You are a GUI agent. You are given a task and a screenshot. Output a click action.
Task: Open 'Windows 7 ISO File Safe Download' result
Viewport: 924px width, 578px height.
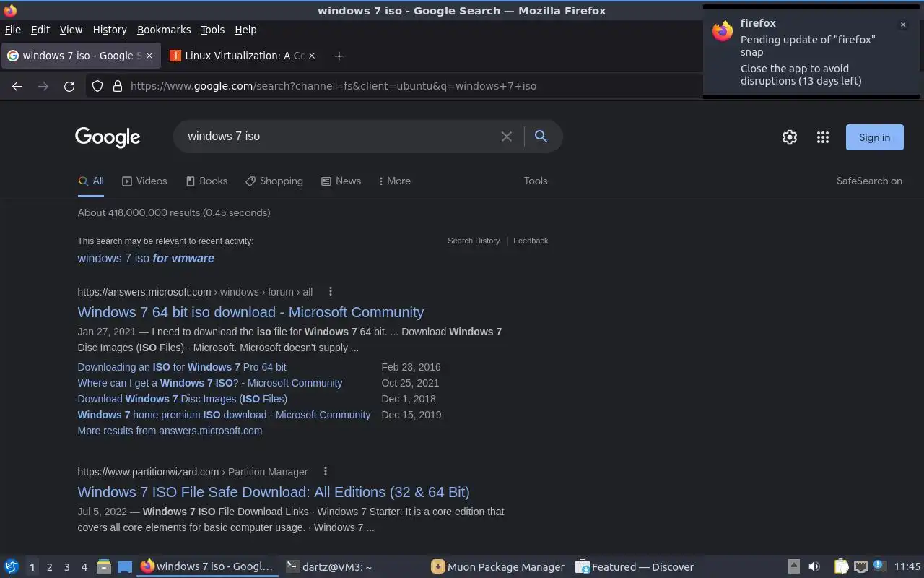pos(274,492)
